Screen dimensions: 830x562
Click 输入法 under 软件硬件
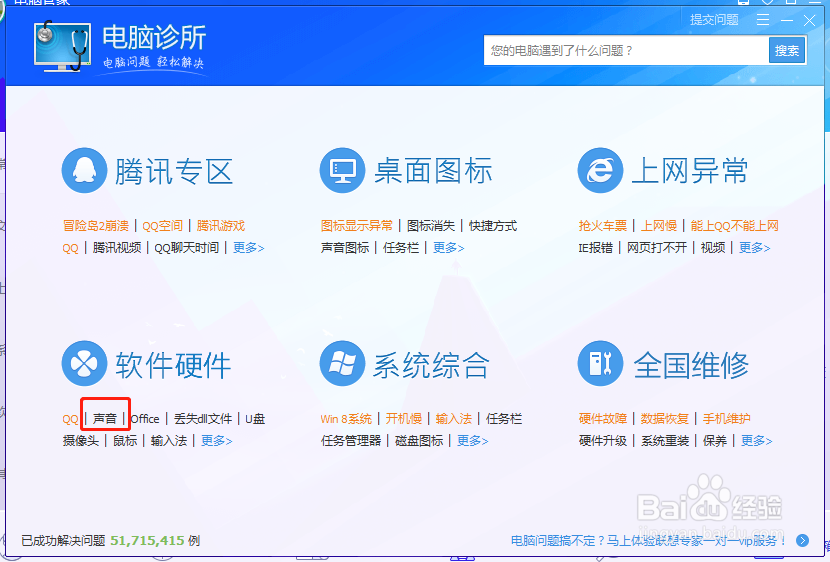point(169,440)
